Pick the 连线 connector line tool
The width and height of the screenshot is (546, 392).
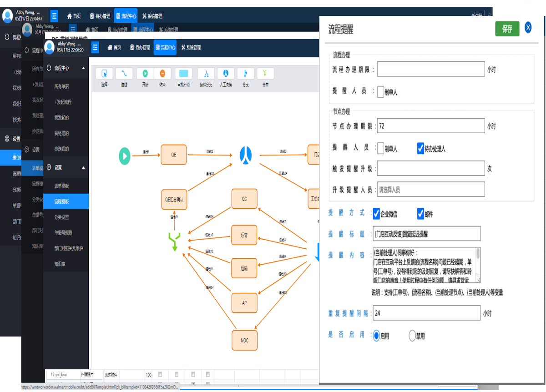click(x=124, y=74)
